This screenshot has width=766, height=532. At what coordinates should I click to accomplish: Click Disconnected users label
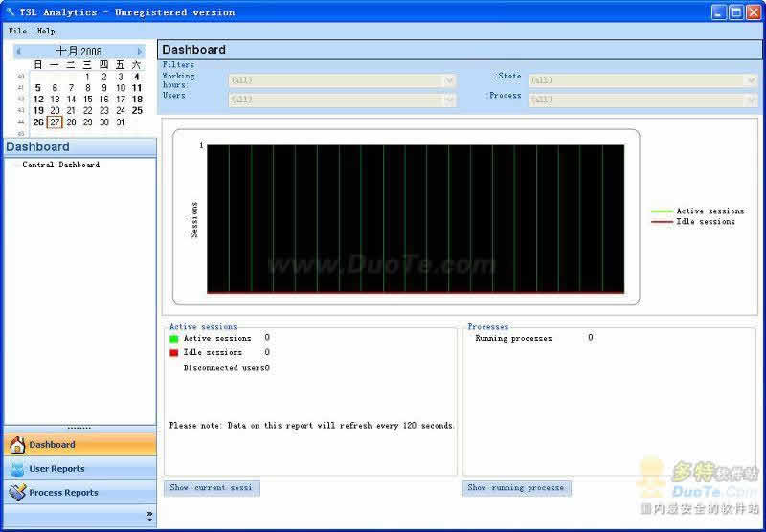coord(224,368)
